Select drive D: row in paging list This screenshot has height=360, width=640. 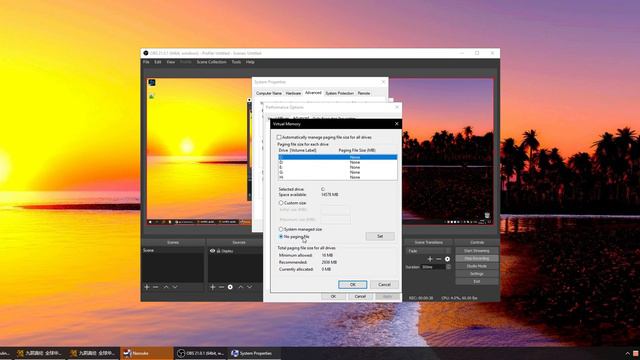click(x=338, y=162)
